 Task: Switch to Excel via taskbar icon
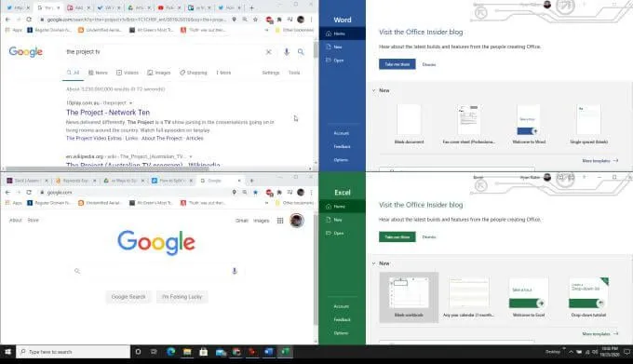pos(286,352)
